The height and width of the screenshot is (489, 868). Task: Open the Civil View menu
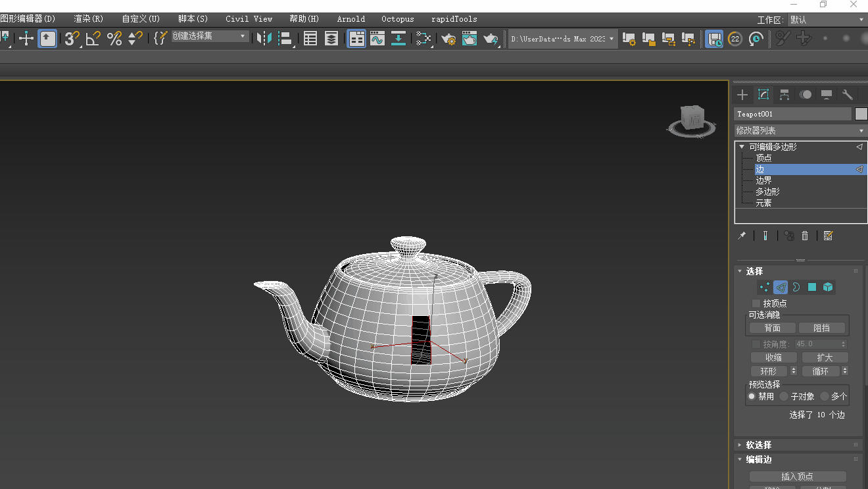click(x=249, y=19)
